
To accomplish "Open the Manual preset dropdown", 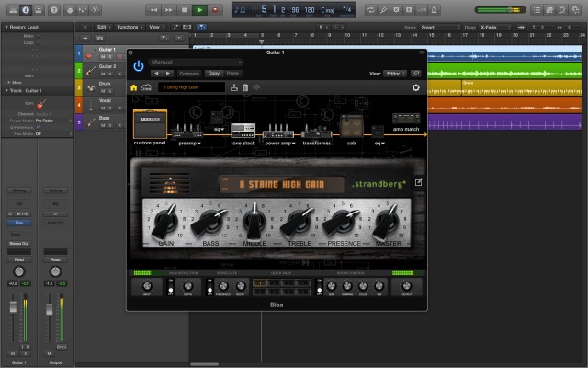I will (196, 62).
